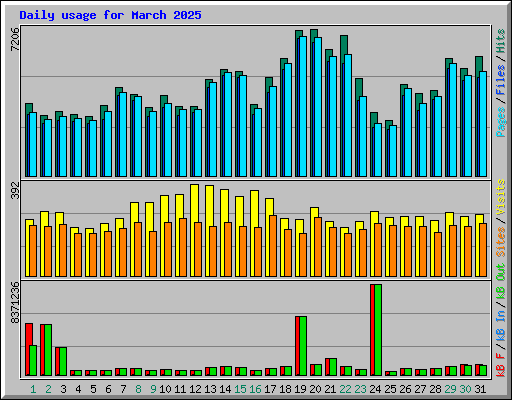Click the kB F legend label
Viewport: 512px width, 400px height.
pyautogui.click(x=501, y=365)
